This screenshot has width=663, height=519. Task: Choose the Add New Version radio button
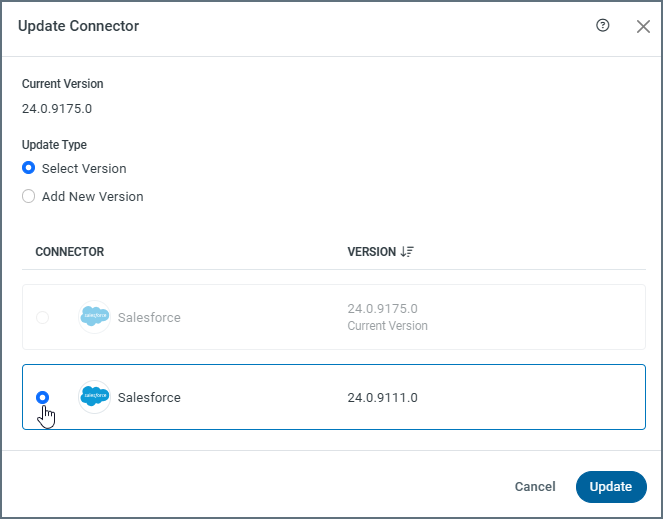pos(29,196)
